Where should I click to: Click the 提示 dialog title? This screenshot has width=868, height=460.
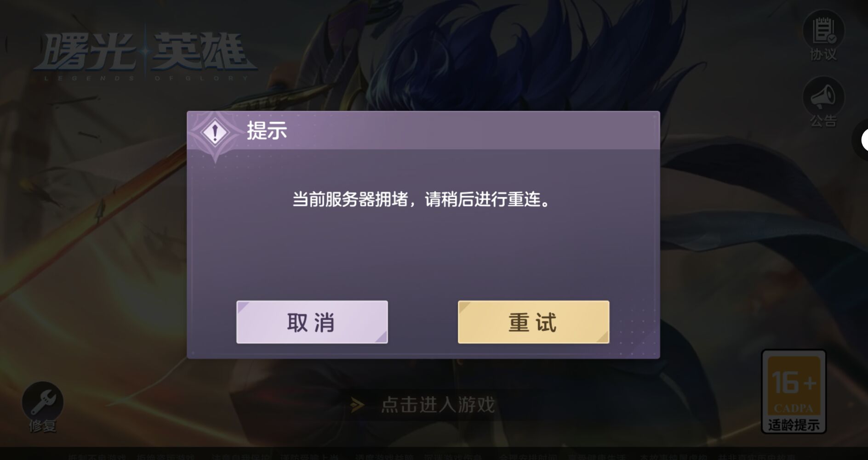(267, 131)
